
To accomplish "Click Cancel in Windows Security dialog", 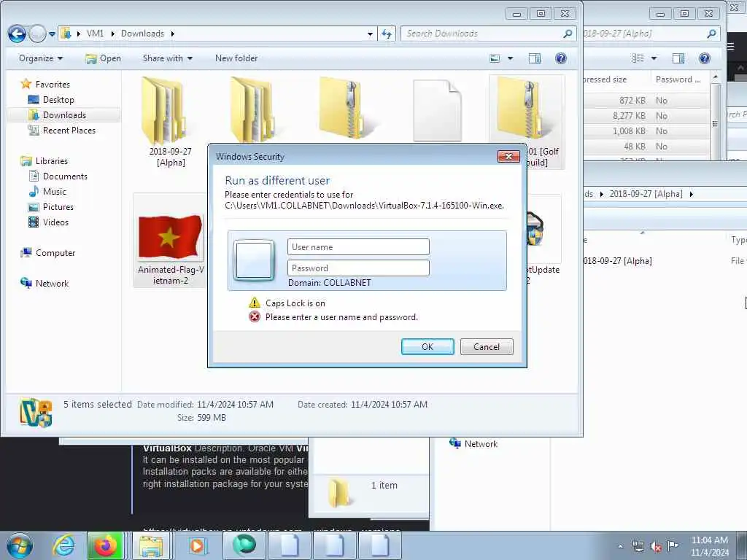I will (x=487, y=346).
